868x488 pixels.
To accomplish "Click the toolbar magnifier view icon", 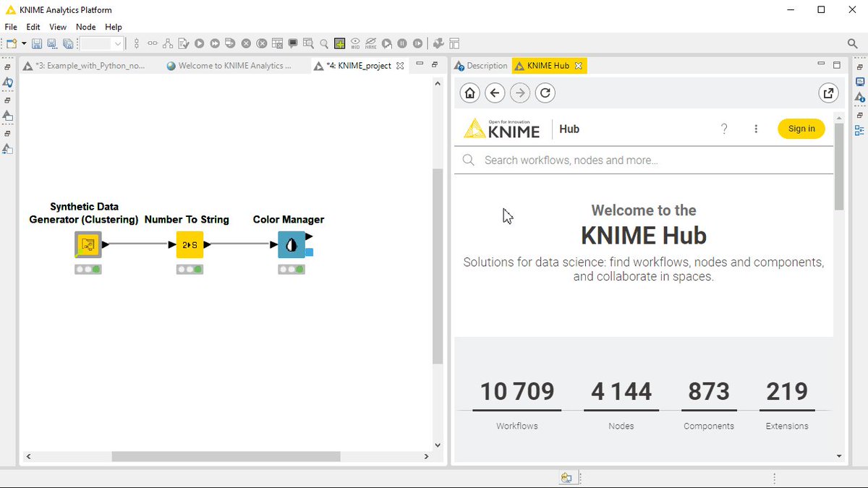I will [x=324, y=43].
